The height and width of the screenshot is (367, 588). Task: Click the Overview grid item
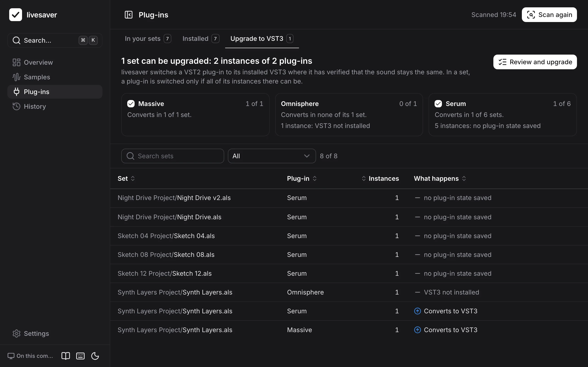click(x=55, y=62)
